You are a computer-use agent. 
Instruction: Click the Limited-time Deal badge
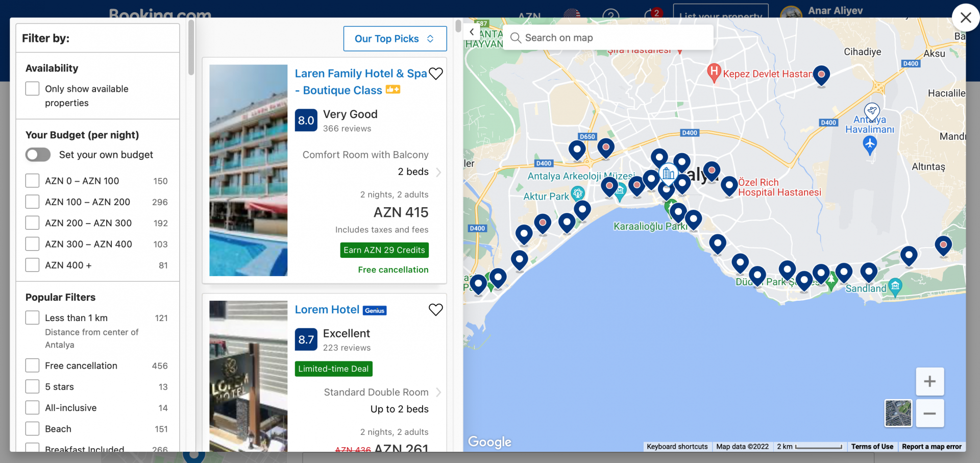(x=334, y=369)
